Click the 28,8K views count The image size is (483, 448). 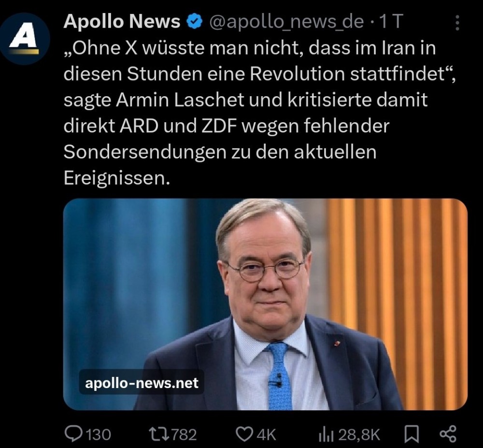(x=359, y=434)
